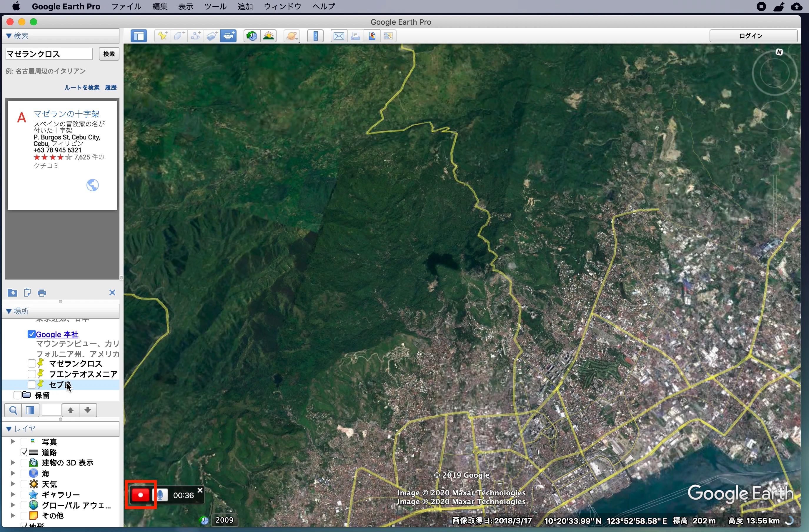809x532 pixels.
Task: Click the ルートを検索 link
Action: [x=82, y=87]
